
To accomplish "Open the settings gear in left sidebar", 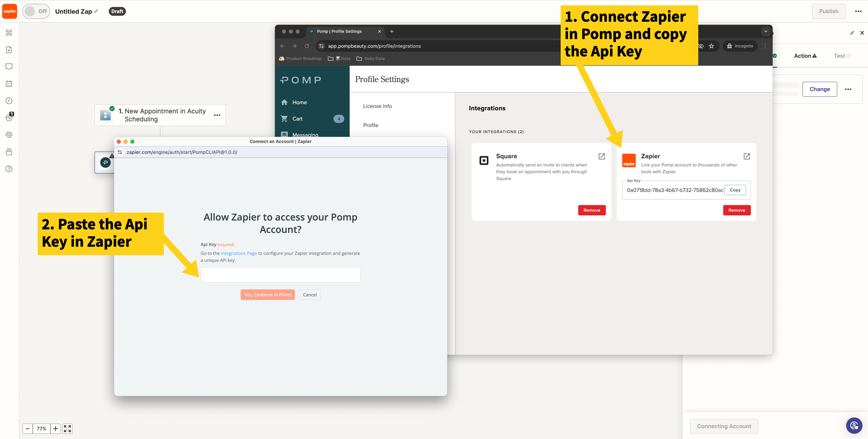I will click(9, 135).
